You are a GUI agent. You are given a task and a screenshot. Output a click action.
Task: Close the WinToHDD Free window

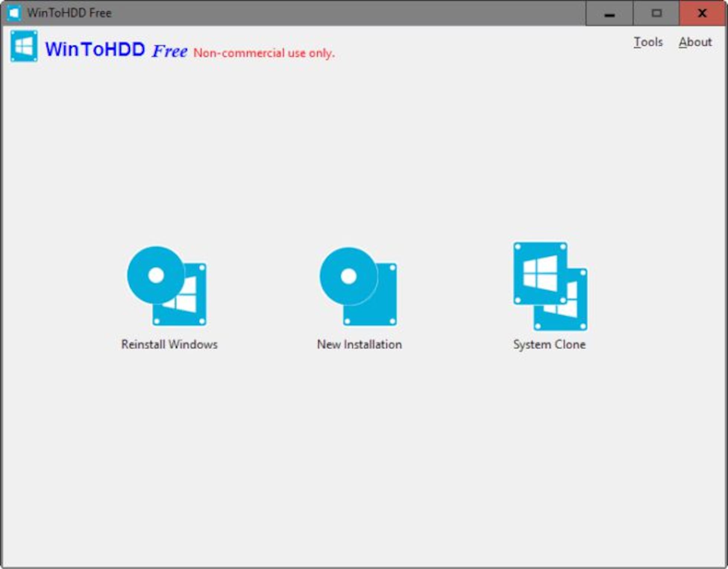[x=702, y=13]
